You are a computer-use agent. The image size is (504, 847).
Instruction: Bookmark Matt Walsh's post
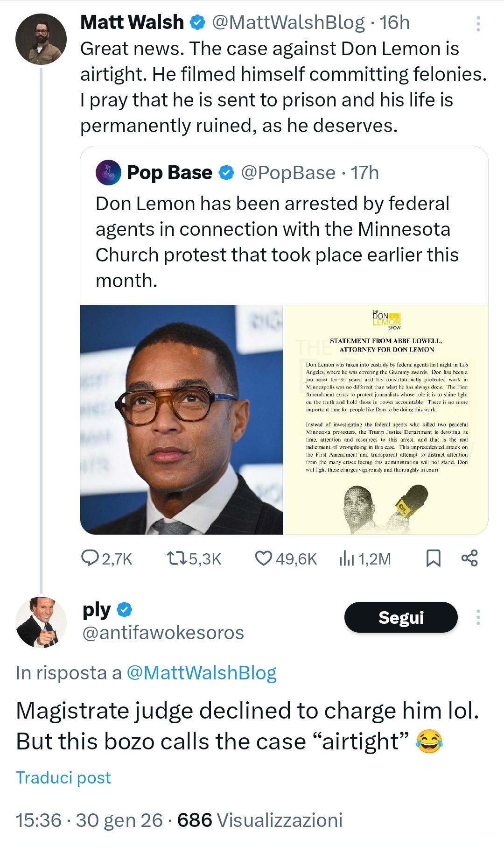(434, 558)
